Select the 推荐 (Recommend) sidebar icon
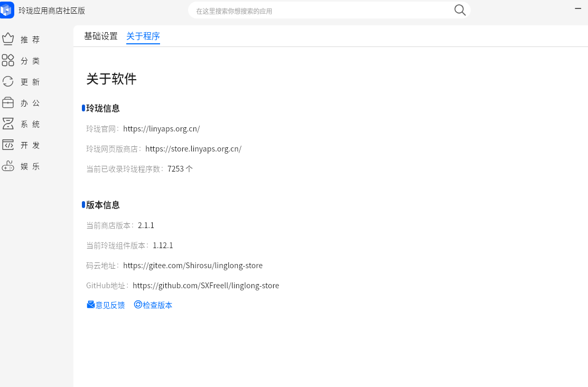The image size is (588, 387). pos(8,39)
